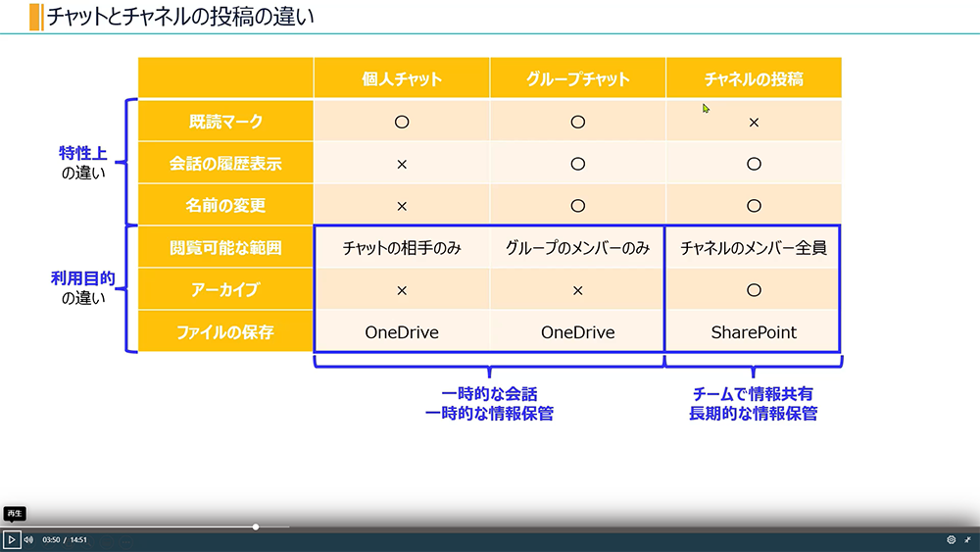Click the ○ for 会話の履歴表示 in グループチャット
The width and height of the screenshot is (980, 552).
coord(577,164)
